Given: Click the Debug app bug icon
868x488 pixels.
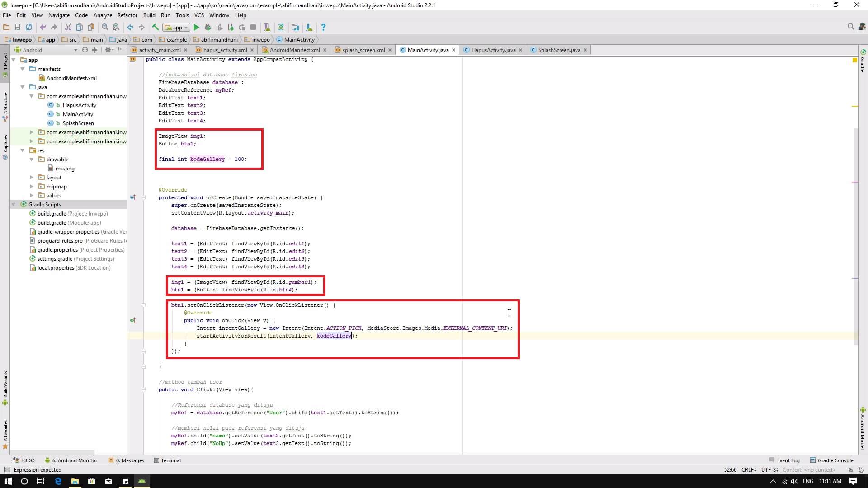Looking at the screenshot, I should (208, 28).
